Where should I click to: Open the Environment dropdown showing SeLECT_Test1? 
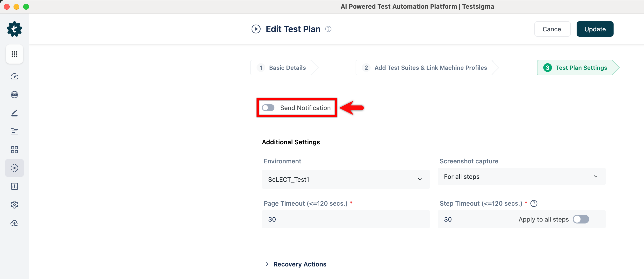(x=345, y=179)
